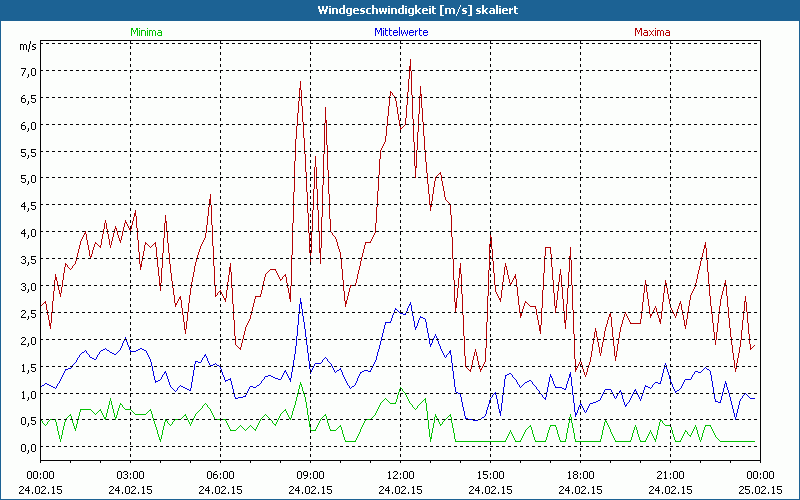
Task: Select the 18:00 time axis label
Action: coord(581,475)
